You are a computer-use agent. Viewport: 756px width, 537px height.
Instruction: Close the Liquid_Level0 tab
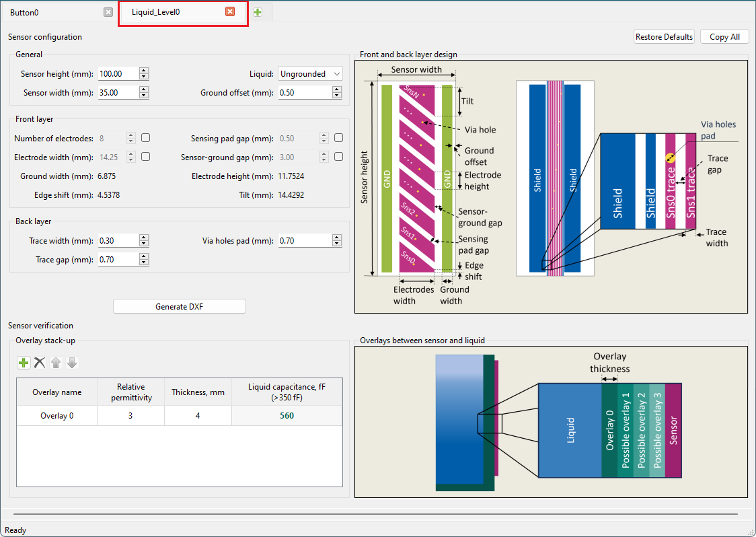(x=230, y=12)
